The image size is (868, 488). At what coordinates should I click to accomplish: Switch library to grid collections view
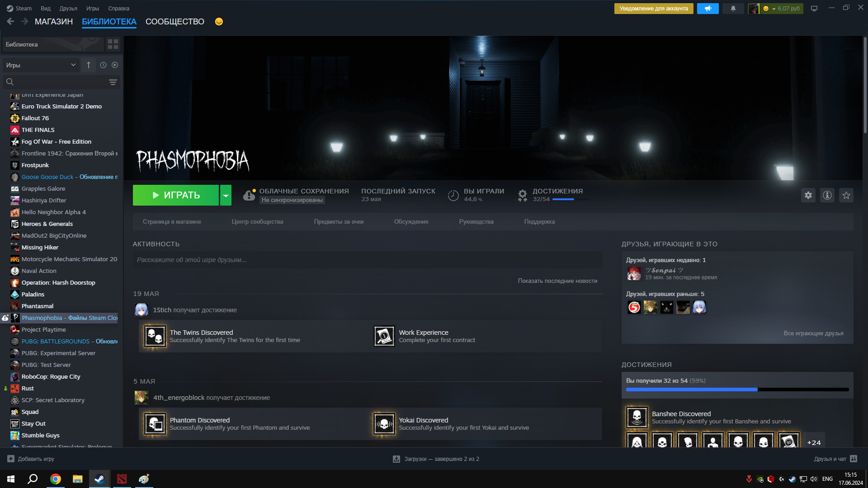(113, 44)
